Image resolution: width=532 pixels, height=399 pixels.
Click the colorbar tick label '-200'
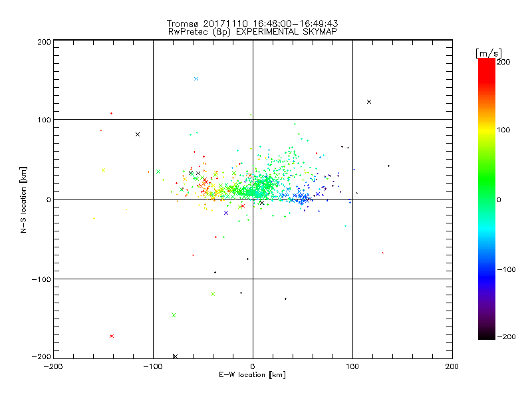click(x=506, y=336)
